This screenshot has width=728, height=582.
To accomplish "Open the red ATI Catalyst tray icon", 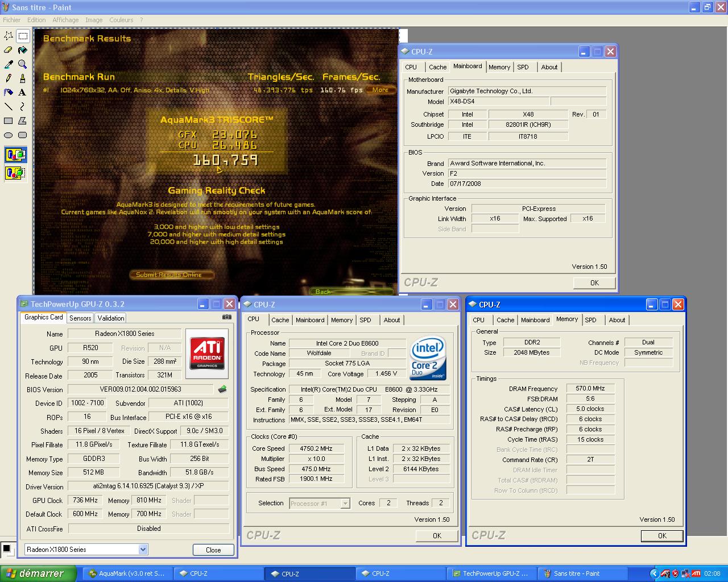I will 696,573.
